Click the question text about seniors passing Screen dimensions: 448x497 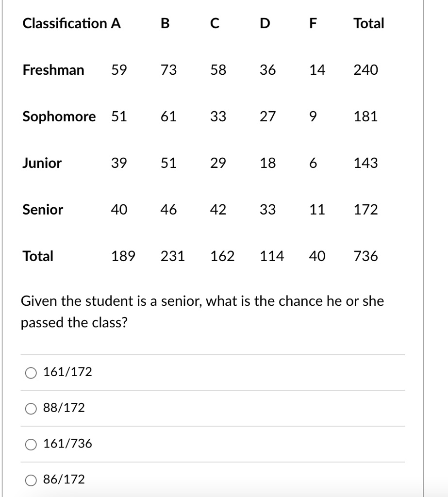[202, 312]
